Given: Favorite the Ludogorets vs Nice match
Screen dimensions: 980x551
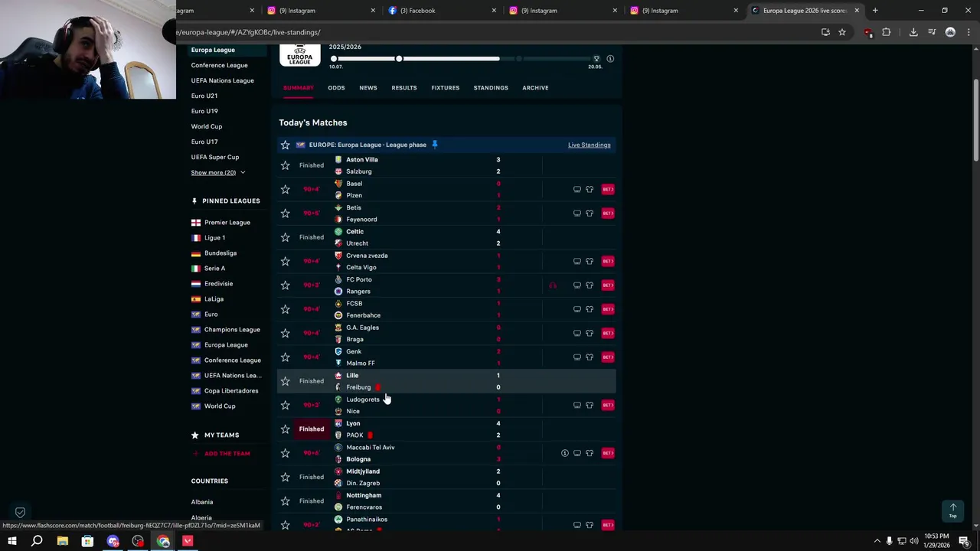Looking at the screenshot, I should (285, 405).
